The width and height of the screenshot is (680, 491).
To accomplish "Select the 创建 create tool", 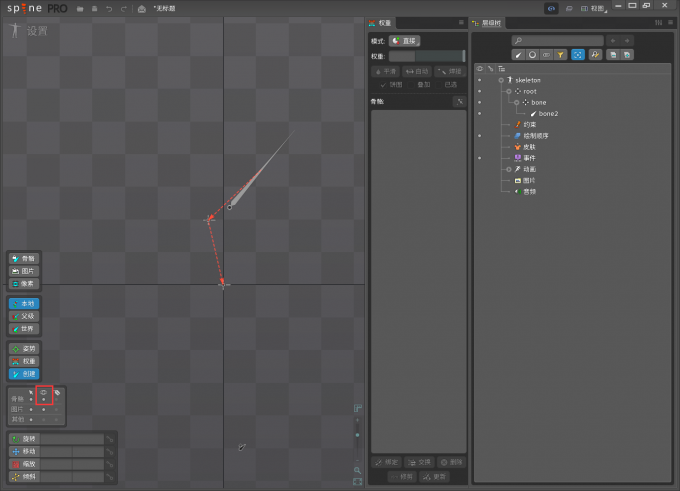I will point(24,374).
